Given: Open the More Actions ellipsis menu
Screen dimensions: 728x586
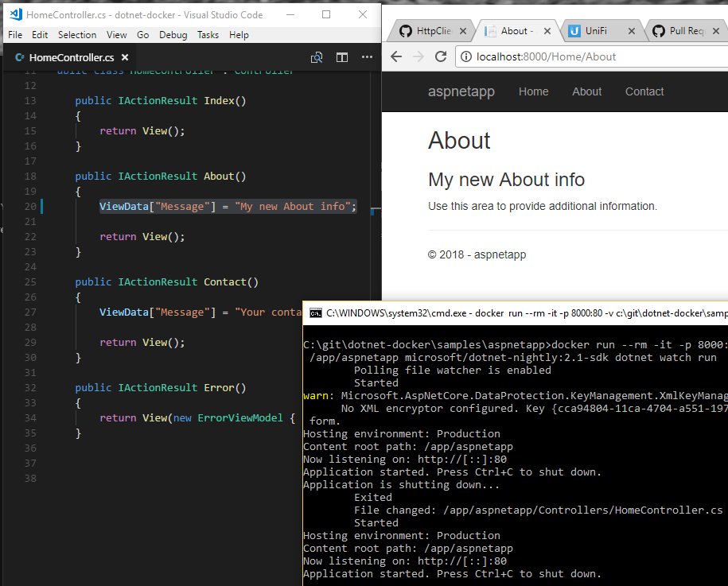Looking at the screenshot, I should pyautogui.click(x=367, y=57).
